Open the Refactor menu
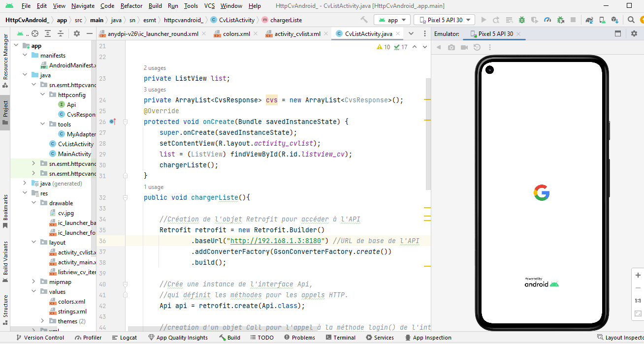This screenshot has height=344, width=644. point(131,6)
